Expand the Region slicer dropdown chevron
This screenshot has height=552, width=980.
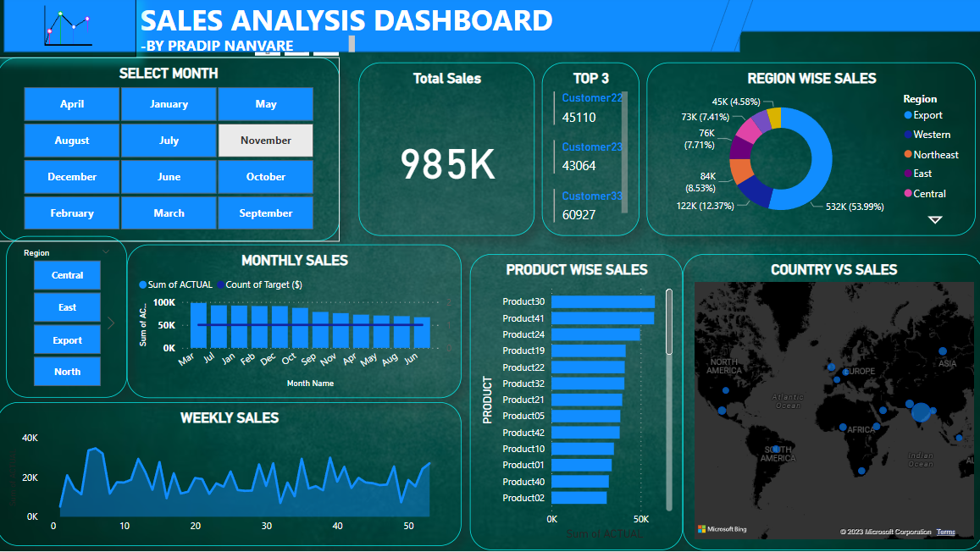(106, 252)
